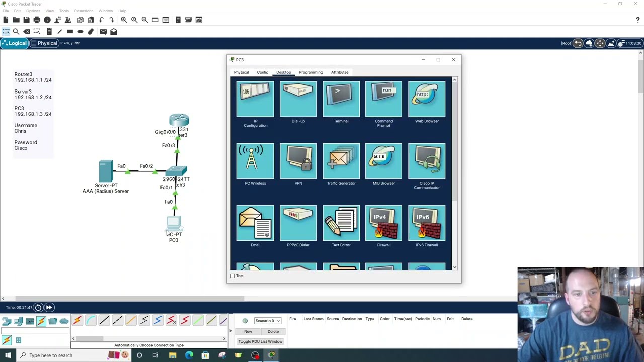The image size is (644, 362).
Task: Select the Connections lightning category
Action: tap(41, 321)
